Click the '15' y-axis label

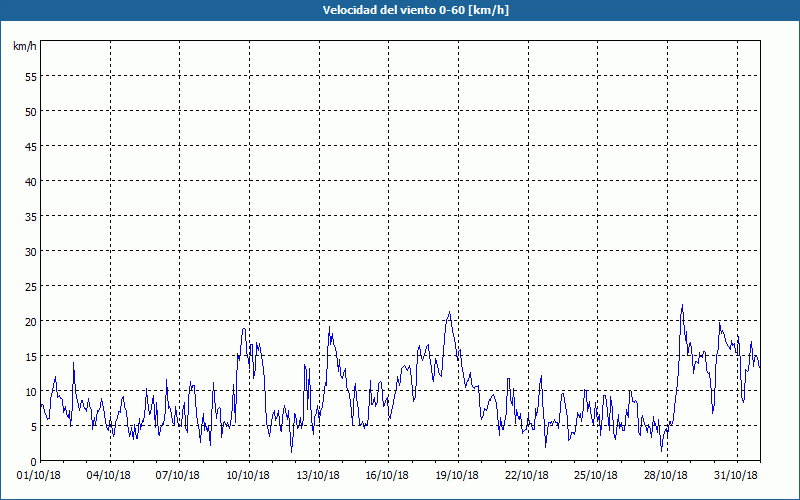coord(31,357)
